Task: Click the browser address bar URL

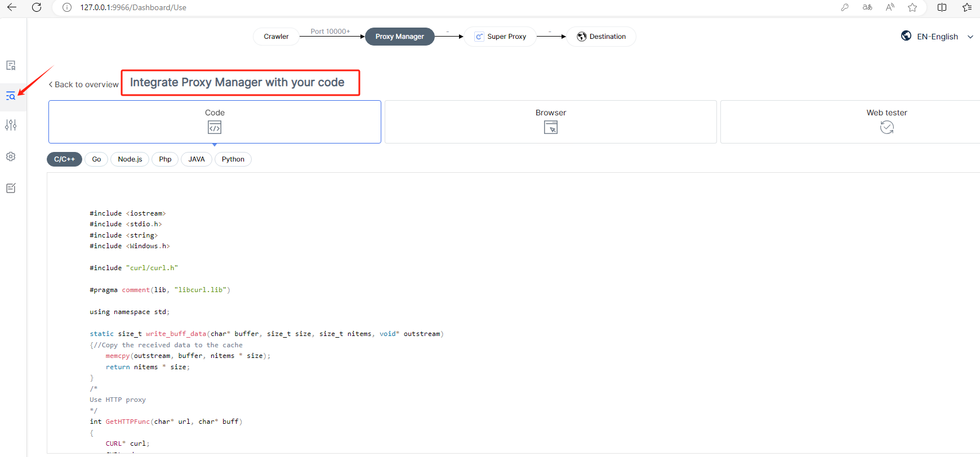Action: tap(133, 7)
